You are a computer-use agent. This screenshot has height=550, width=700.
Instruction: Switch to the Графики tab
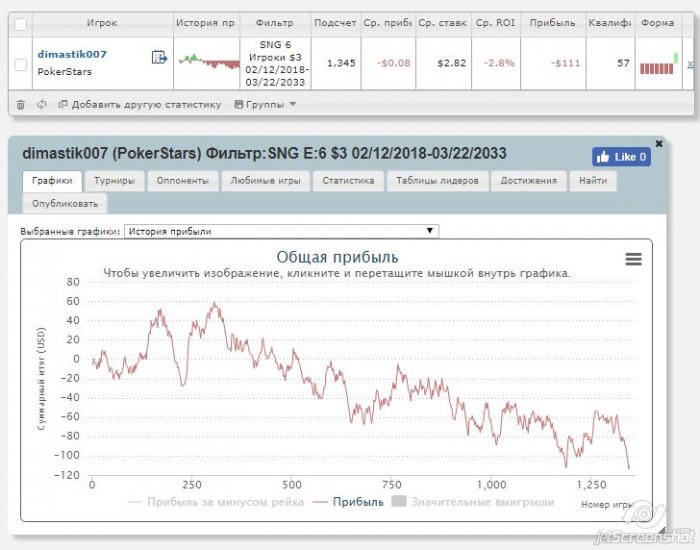coord(52,181)
